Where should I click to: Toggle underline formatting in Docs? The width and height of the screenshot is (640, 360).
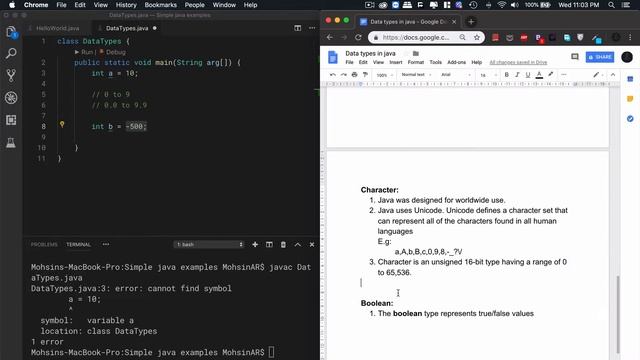click(x=528, y=75)
